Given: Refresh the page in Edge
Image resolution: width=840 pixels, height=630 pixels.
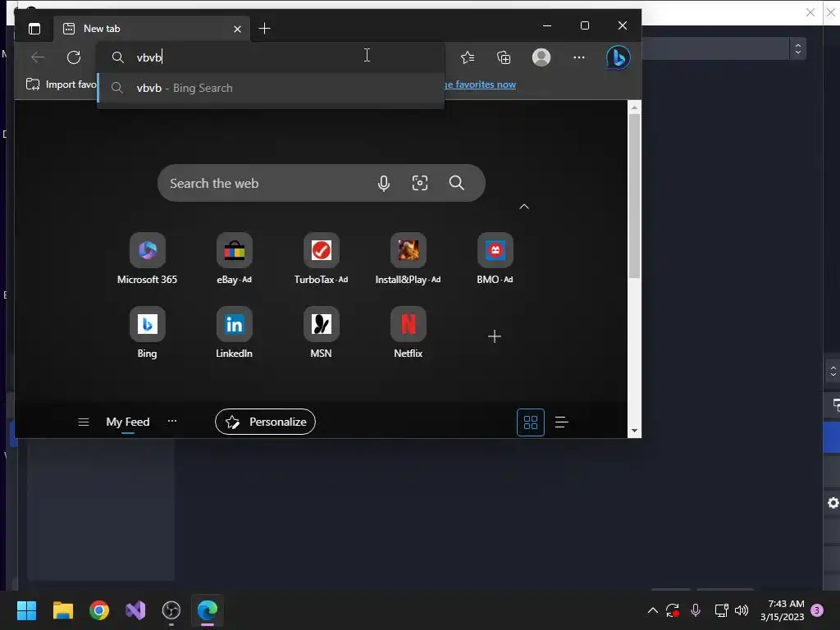Looking at the screenshot, I should (x=74, y=57).
